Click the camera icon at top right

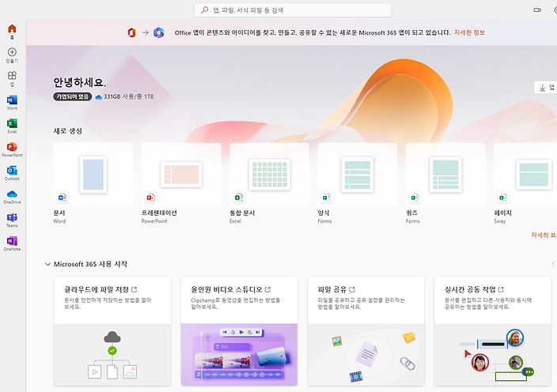[x=537, y=10]
